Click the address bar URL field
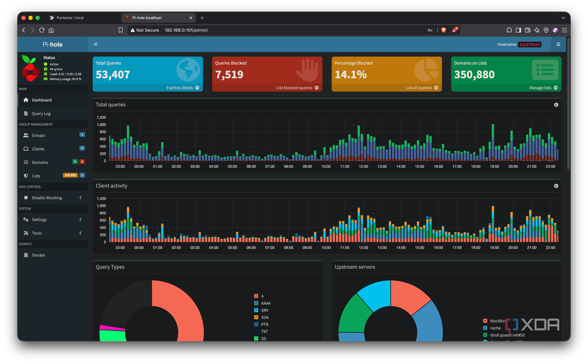The height and width of the screenshot is (364, 588). click(294, 30)
